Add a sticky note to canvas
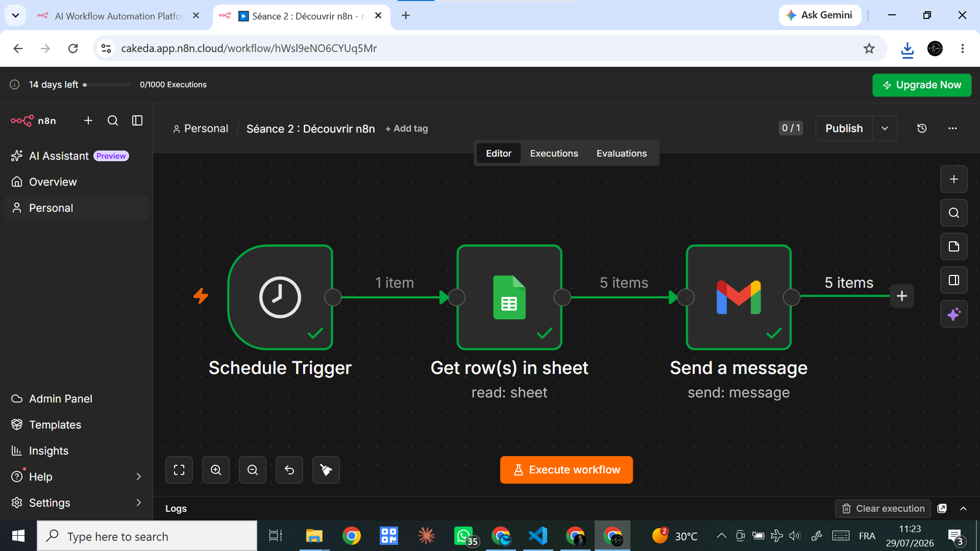This screenshot has width=980, height=551. [954, 247]
